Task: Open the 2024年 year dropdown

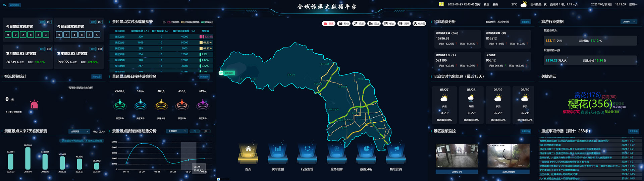Action: (629, 21)
